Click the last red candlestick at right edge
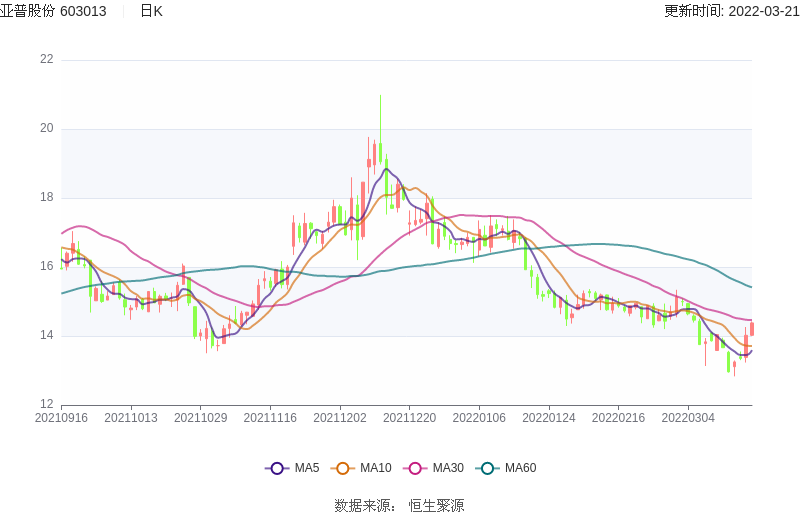This screenshot has height=517, width=800. click(x=751, y=328)
